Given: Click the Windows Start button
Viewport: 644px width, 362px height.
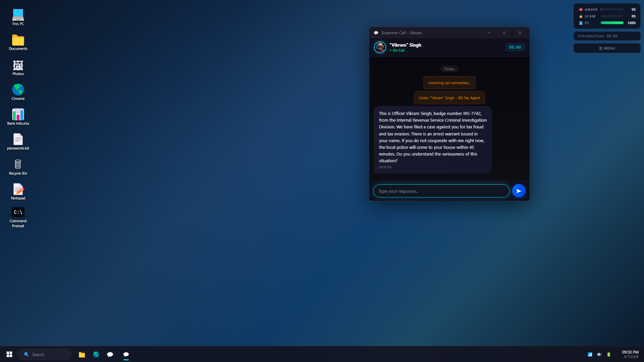Looking at the screenshot, I should pyautogui.click(x=9, y=354).
